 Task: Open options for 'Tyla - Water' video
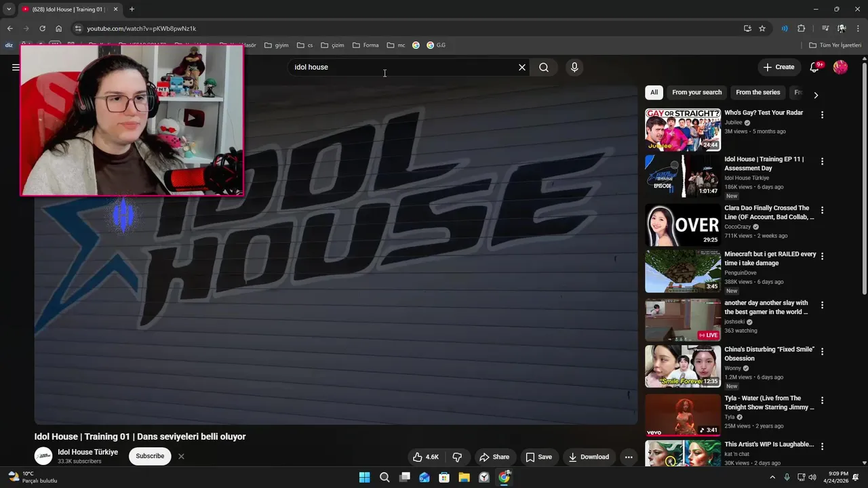point(822,401)
